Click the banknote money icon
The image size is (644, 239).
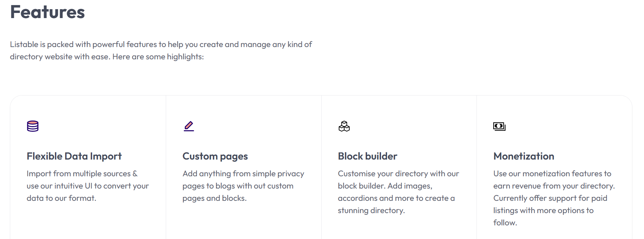click(499, 126)
